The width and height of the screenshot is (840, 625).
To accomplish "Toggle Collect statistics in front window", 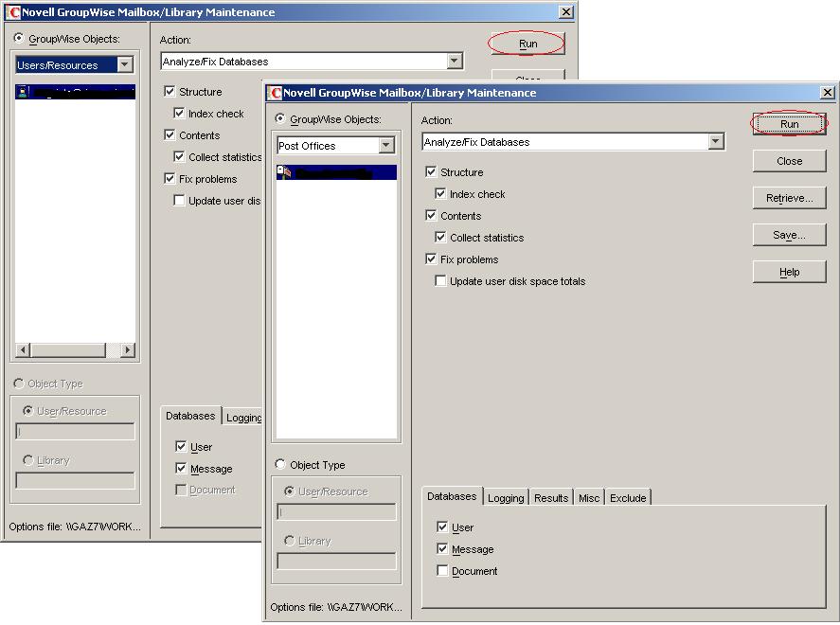I will point(440,238).
